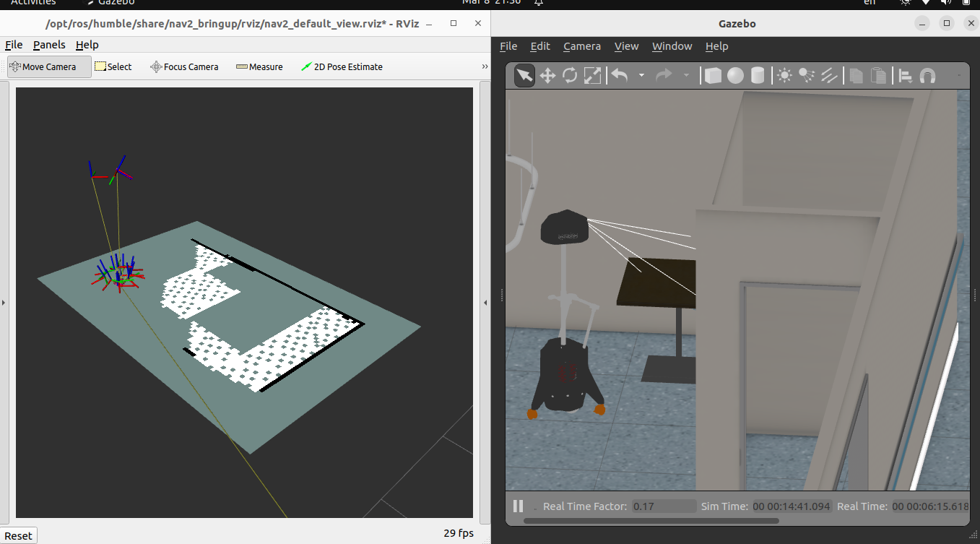
Task: Click the Gazebo bottom horizontal scrollbar
Action: click(650, 520)
